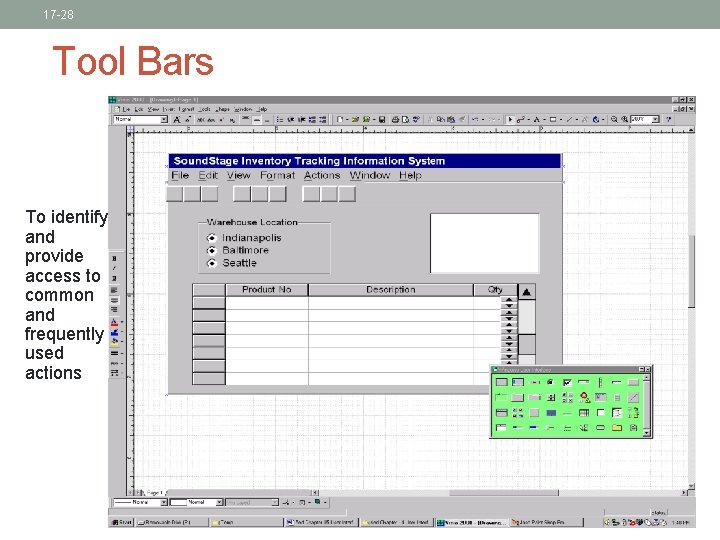
Task: Click Edit in the SoundStage form menu
Action: coord(208,175)
